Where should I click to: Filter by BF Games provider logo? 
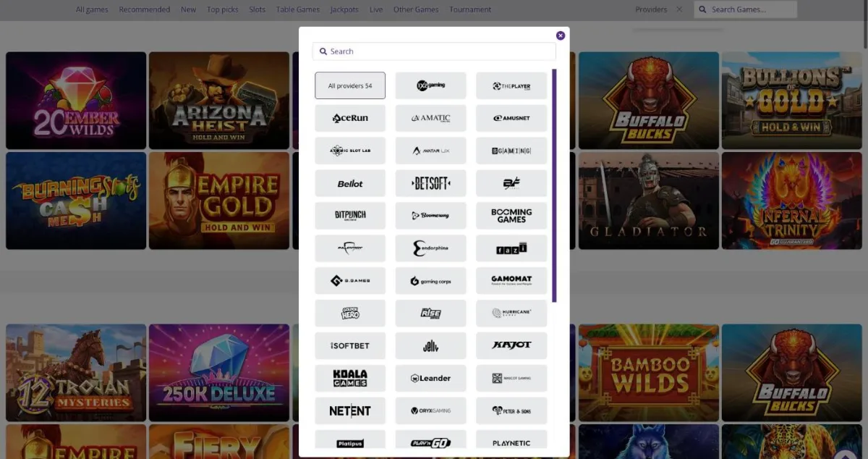511,183
